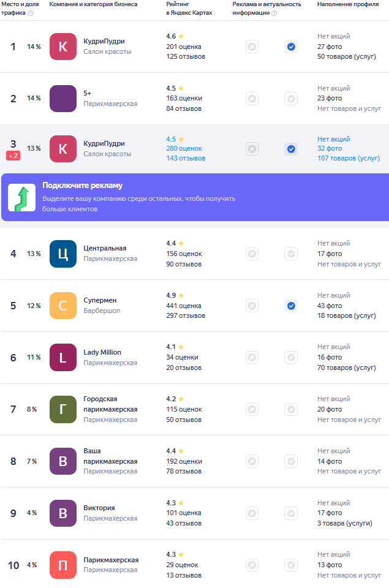The height and width of the screenshot is (588, 389).
Task: Click the advertising icon in the Ваша парикмахерская row
Action: (252, 461)
